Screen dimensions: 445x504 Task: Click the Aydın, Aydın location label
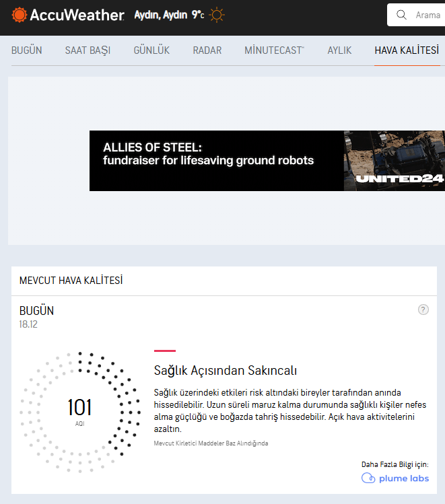tap(161, 15)
